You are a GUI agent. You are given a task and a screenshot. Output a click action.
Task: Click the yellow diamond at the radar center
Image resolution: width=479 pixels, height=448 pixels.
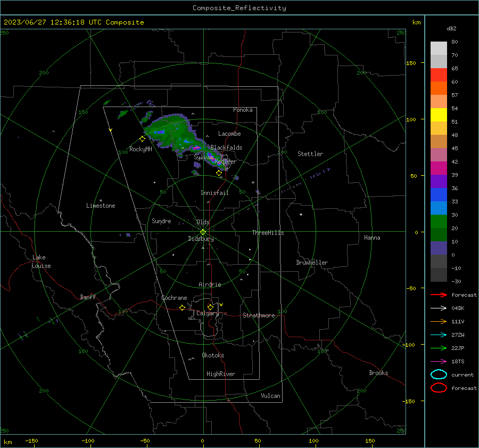pos(203,232)
